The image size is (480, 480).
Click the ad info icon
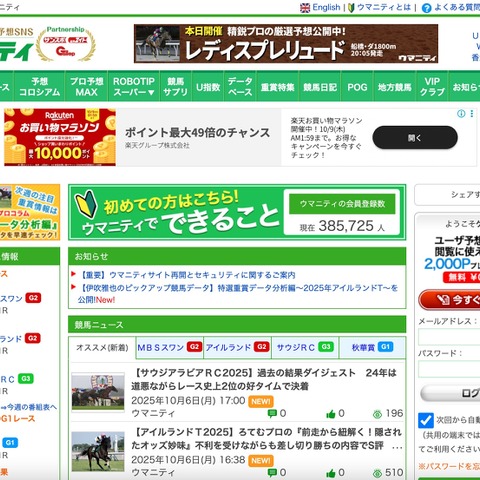(x=461, y=114)
